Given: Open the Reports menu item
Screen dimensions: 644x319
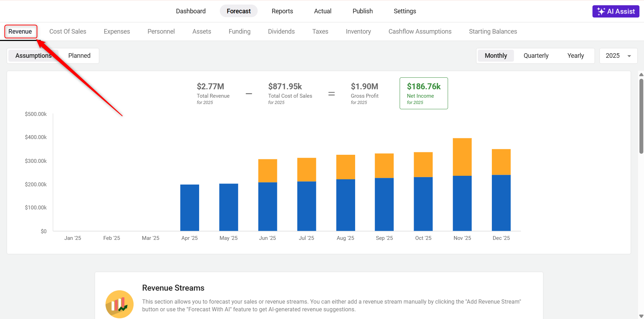Looking at the screenshot, I should coord(282,11).
